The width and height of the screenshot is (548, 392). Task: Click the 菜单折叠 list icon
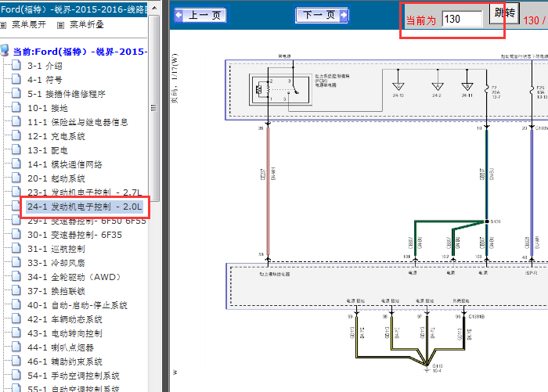[60, 26]
